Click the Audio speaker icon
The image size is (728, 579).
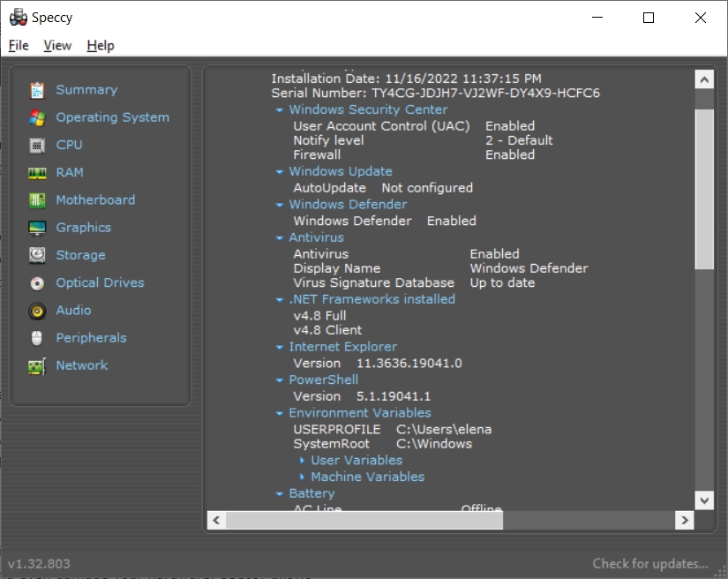(x=37, y=311)
